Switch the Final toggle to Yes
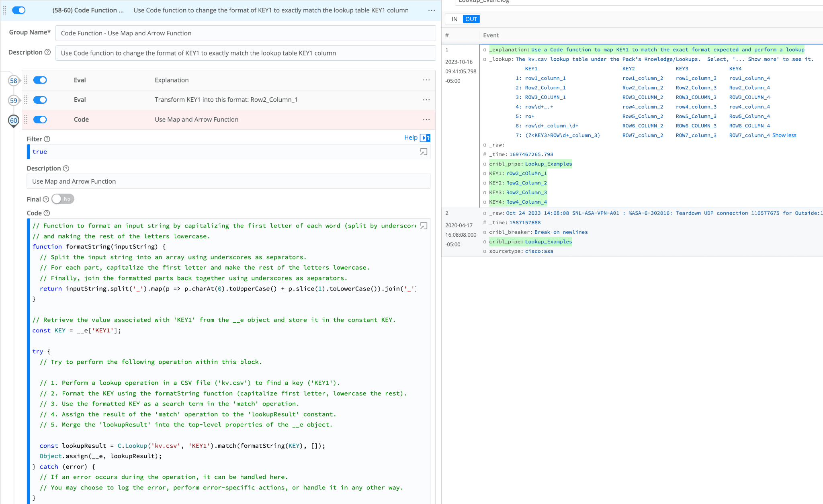Screen dimensions: 823x504 pyautogui.click(x=63, y=199)
